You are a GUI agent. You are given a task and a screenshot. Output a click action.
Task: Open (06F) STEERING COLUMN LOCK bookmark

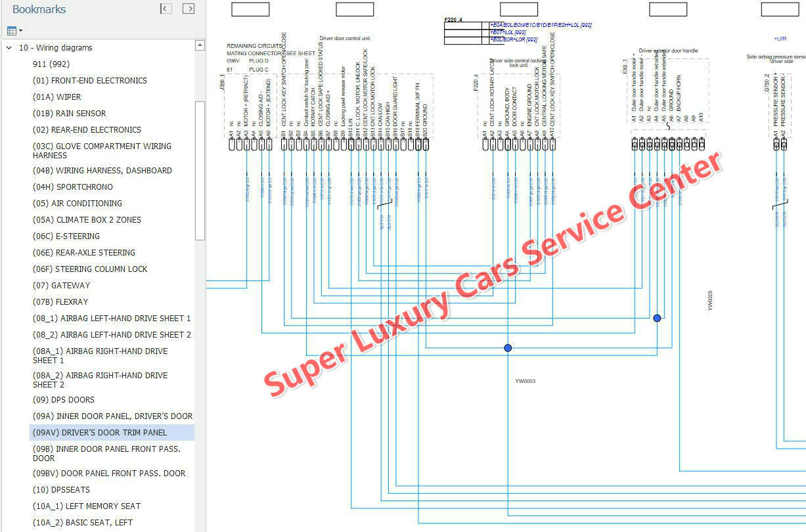pyautogui.click(x=90, y=269)
